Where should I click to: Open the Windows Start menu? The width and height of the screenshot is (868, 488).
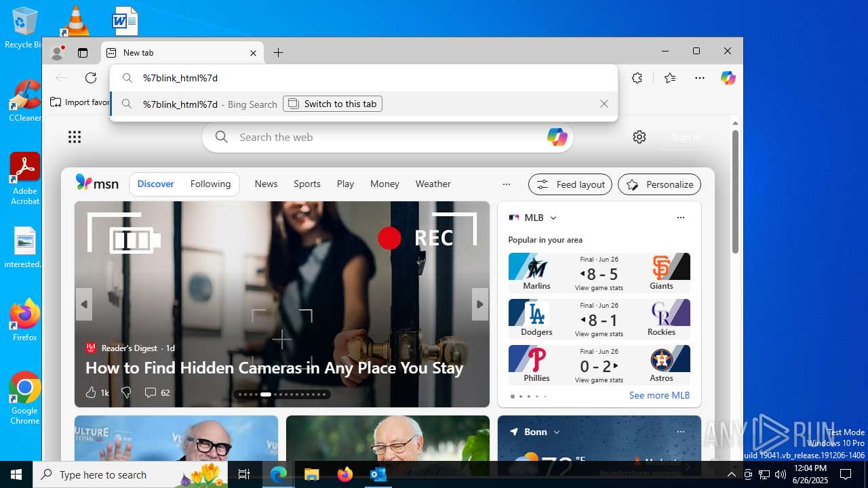[x=16, y=474]
